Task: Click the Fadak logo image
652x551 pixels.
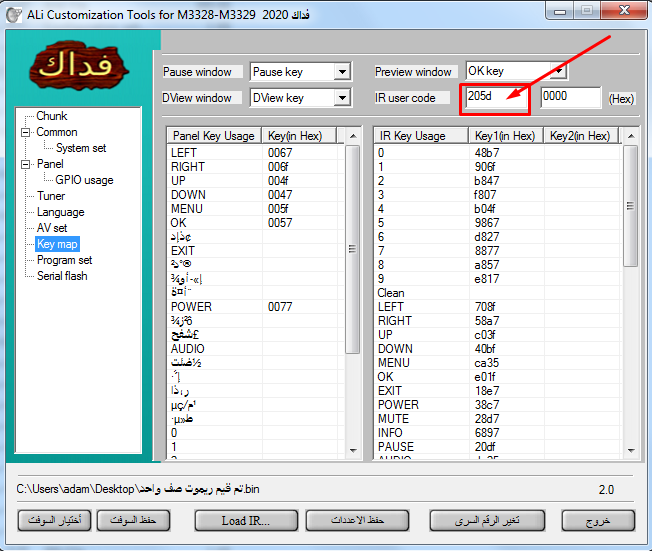Action: tap(79, 65)
